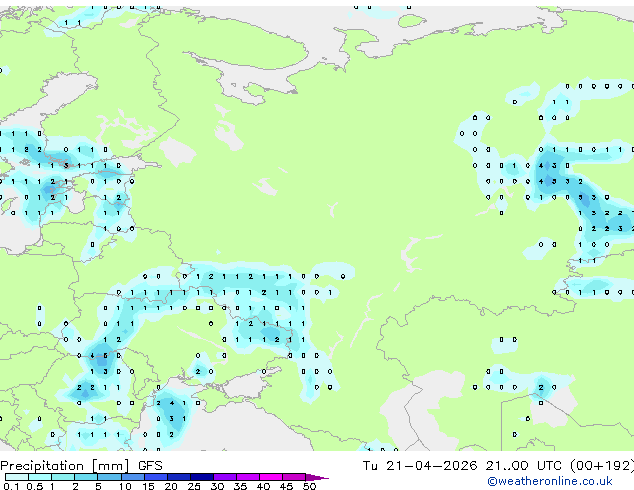Click the 45–50 mm legend color swatch
This screenshot has width=634, height=490.
294,477
